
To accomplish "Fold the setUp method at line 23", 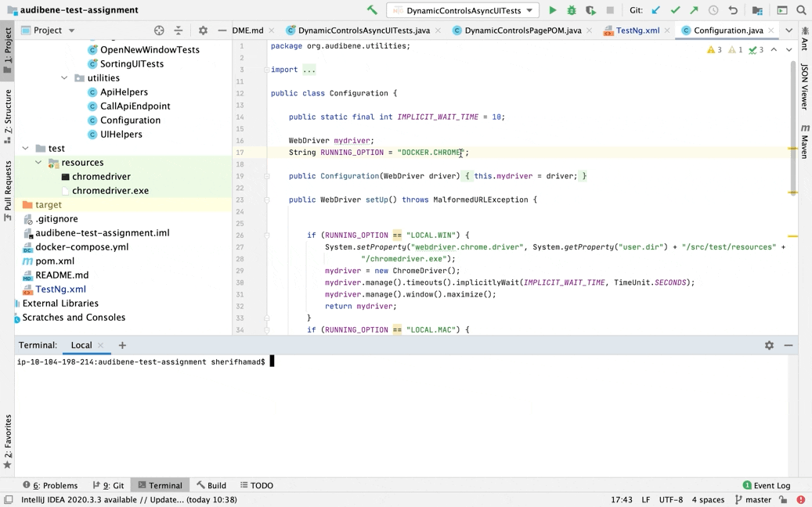I will point(267,200).
